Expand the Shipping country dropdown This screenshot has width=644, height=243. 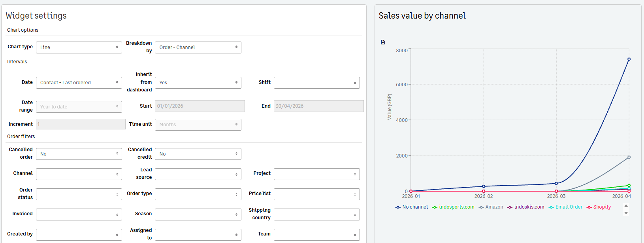pos(317,215)
